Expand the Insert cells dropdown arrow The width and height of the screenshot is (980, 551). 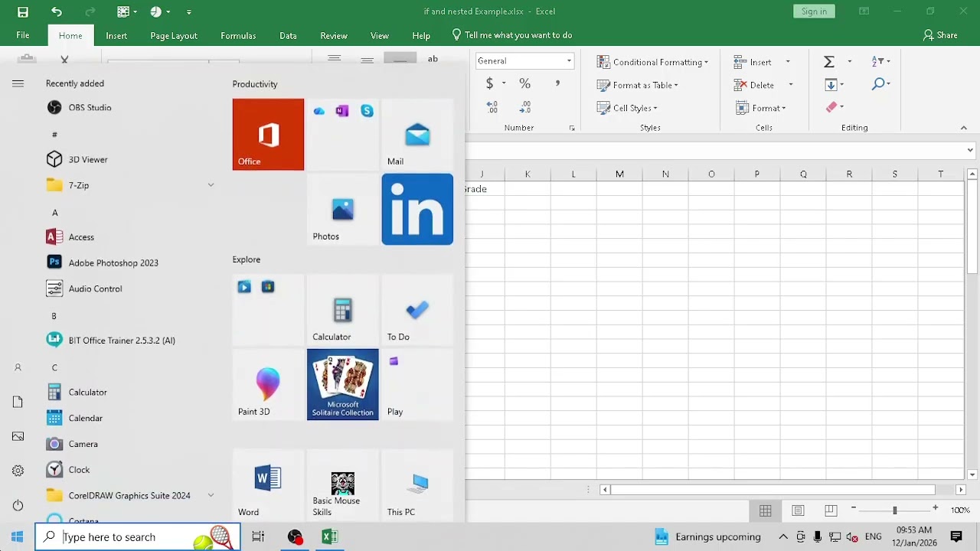[x=788, y=62]
